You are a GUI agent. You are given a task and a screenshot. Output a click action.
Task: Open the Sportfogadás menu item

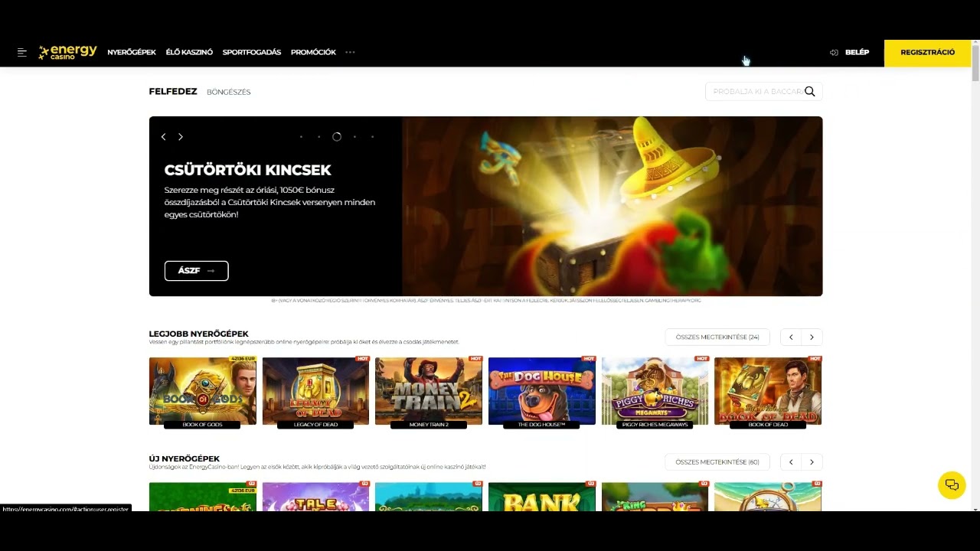pos(251,53)
